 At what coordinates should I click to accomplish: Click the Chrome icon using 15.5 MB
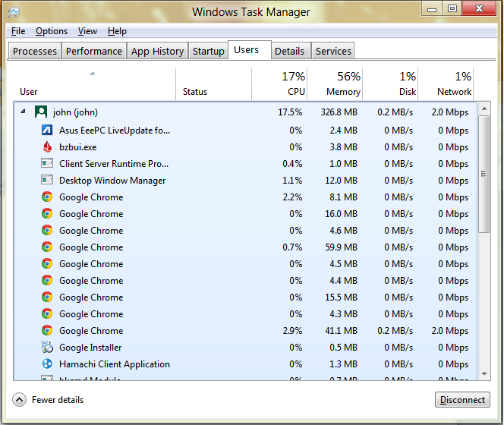47,297
